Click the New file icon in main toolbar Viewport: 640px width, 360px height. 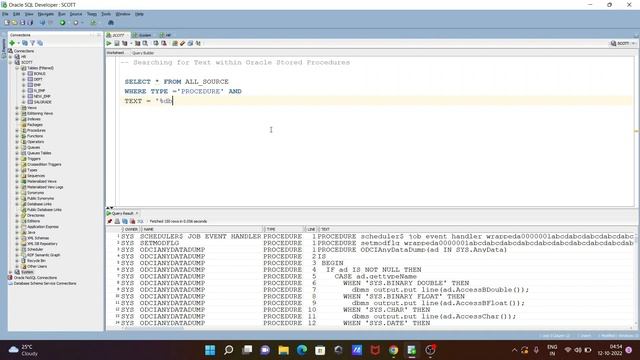[x=7, y=22]
